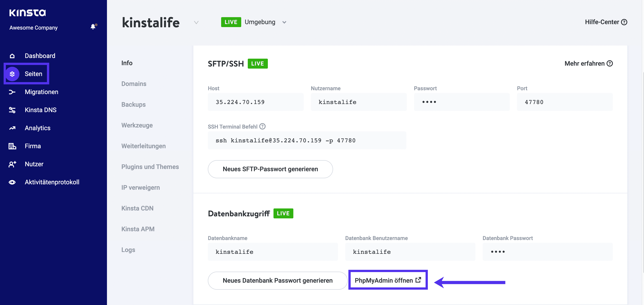The width and height of the screenshot is (644, 305).
Task: Switch to the Backups tab
Action: point(134,104)
